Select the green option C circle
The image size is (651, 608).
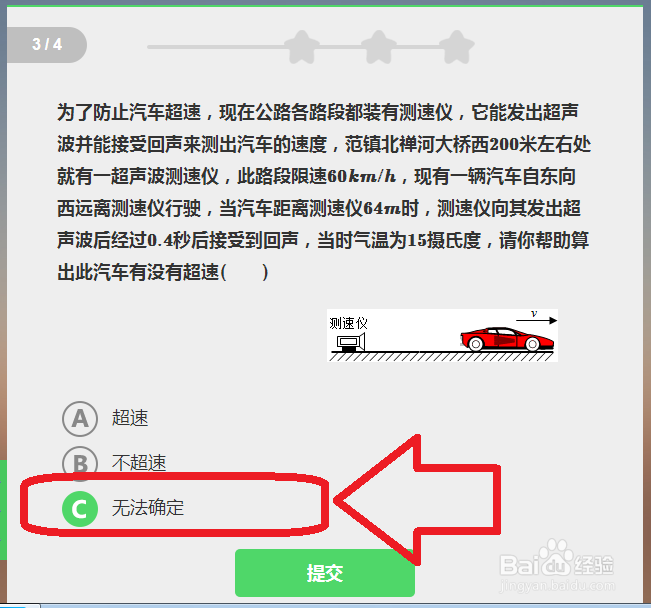[x=80, y=508]
